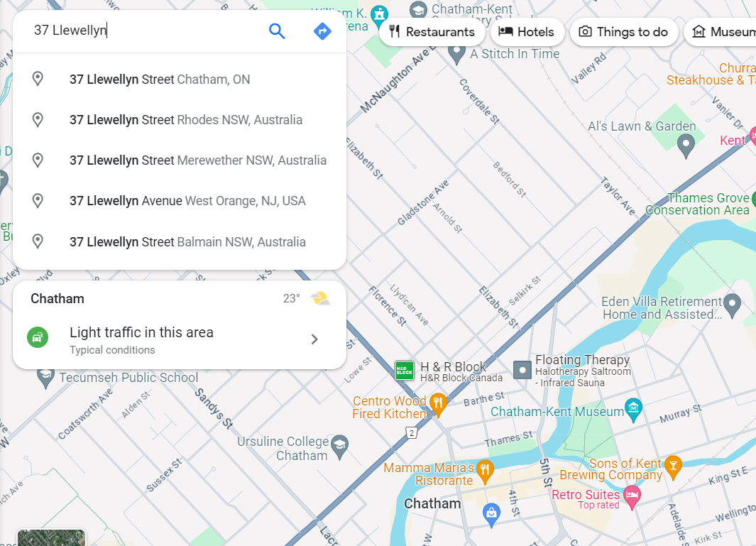The height and width of the screenshot is (546, 756).
Task: Click the H&R Block green logo marker
Action: [404, 371]
